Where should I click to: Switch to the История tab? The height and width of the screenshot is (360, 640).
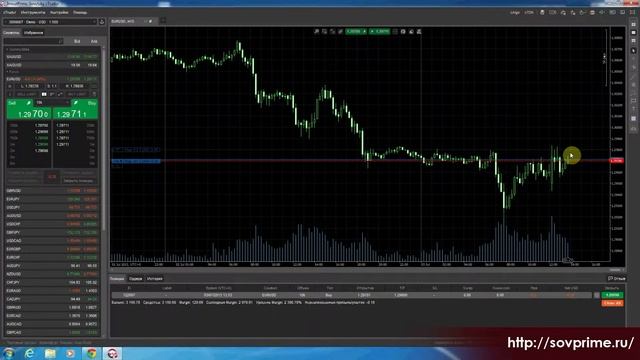tap(155, 279)
